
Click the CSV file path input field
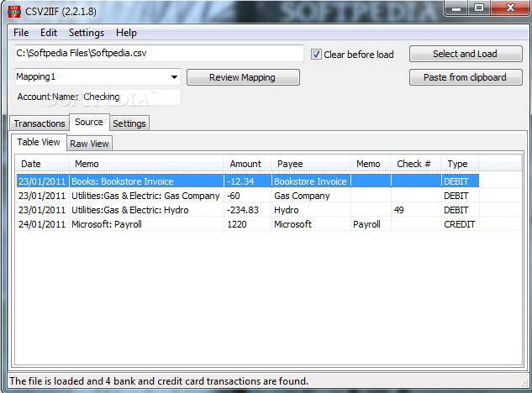click(x=159, y=53)
